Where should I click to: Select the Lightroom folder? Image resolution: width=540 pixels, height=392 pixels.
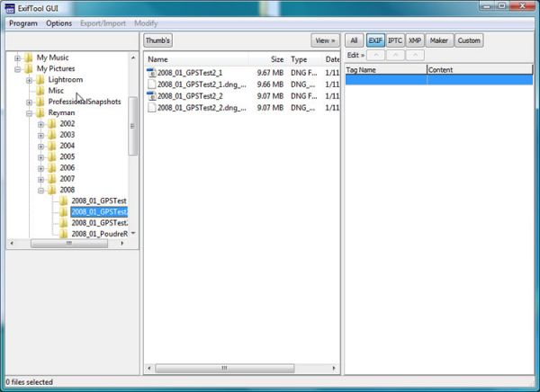click(66, 79)
